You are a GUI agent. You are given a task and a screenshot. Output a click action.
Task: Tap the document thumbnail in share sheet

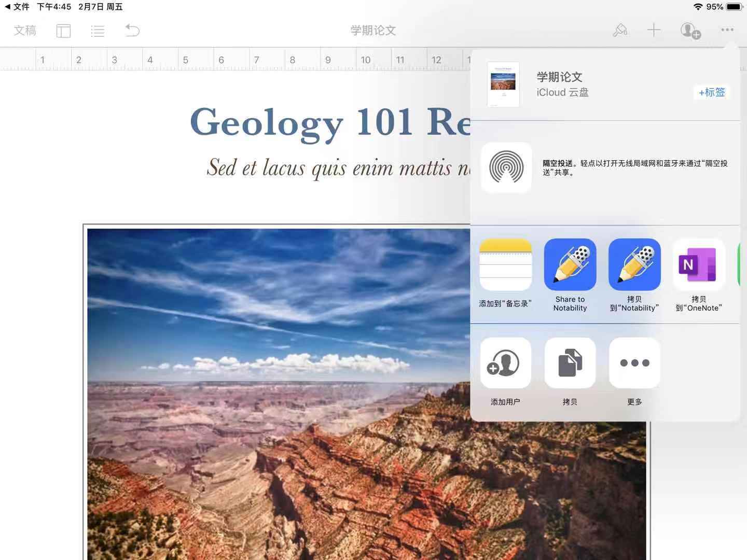[503, 85]
